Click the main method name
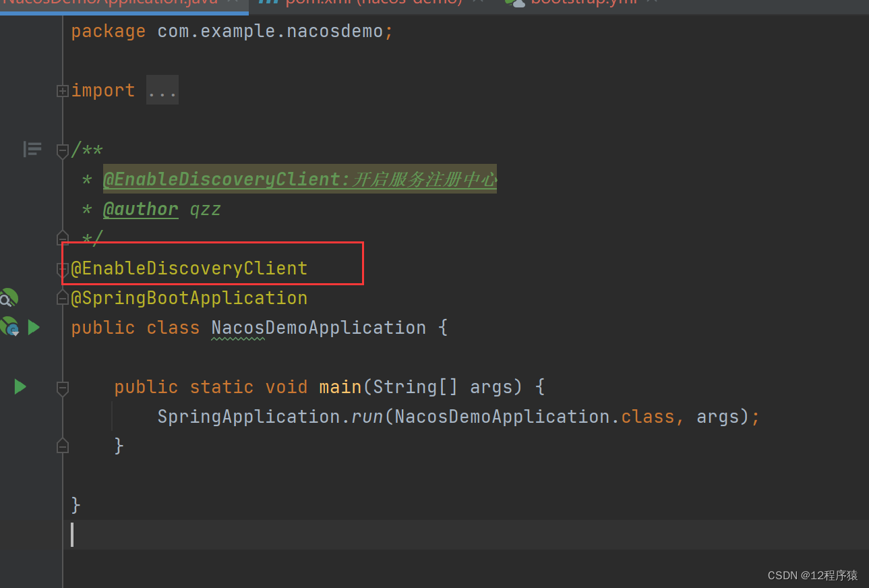Screen dimensions: 869x588 point(340,387)
